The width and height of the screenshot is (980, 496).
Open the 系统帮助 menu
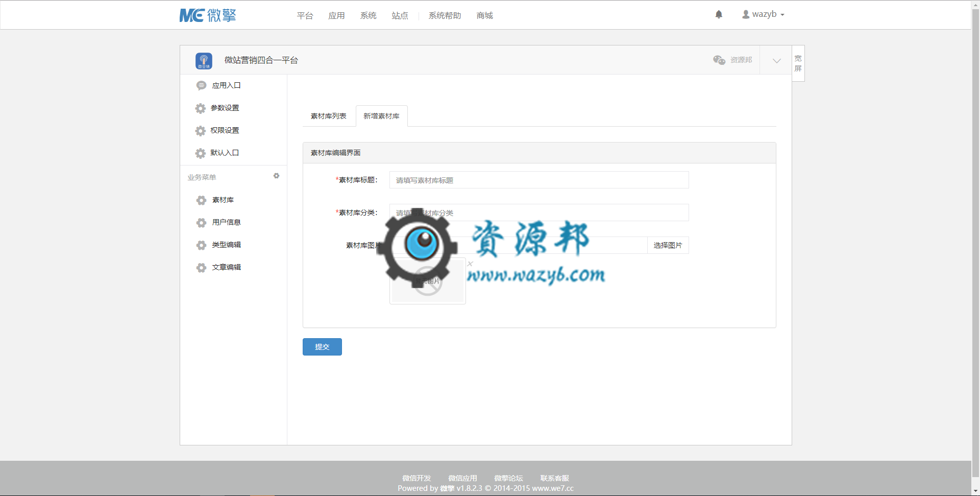[445, 16]
